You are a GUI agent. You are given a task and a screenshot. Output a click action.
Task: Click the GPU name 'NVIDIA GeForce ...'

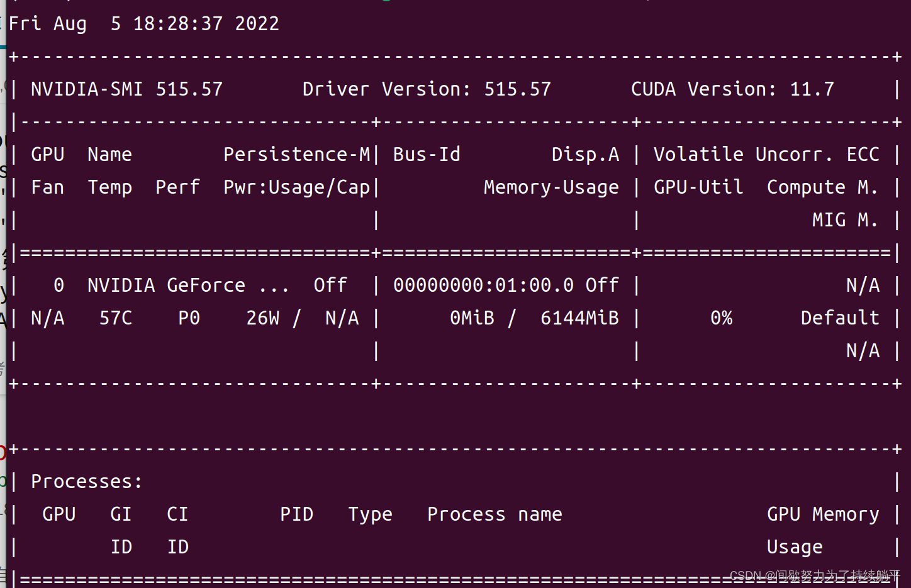pos(188,286)
